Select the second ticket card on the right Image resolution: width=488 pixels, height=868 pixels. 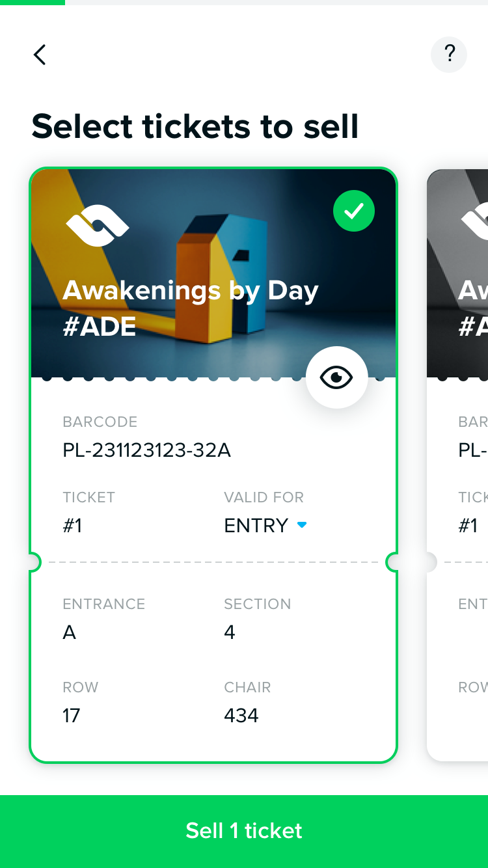tap(457, 465)
